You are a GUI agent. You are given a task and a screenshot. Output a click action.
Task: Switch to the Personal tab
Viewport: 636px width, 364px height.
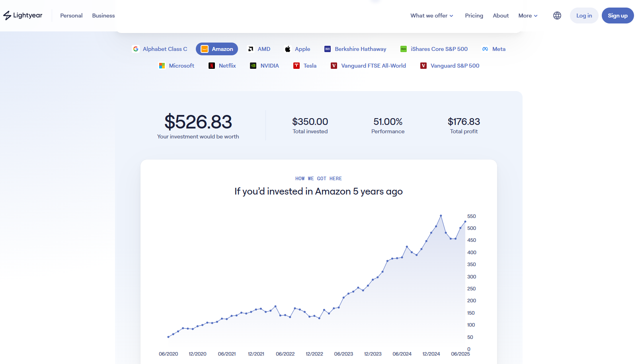pos(71,16)
